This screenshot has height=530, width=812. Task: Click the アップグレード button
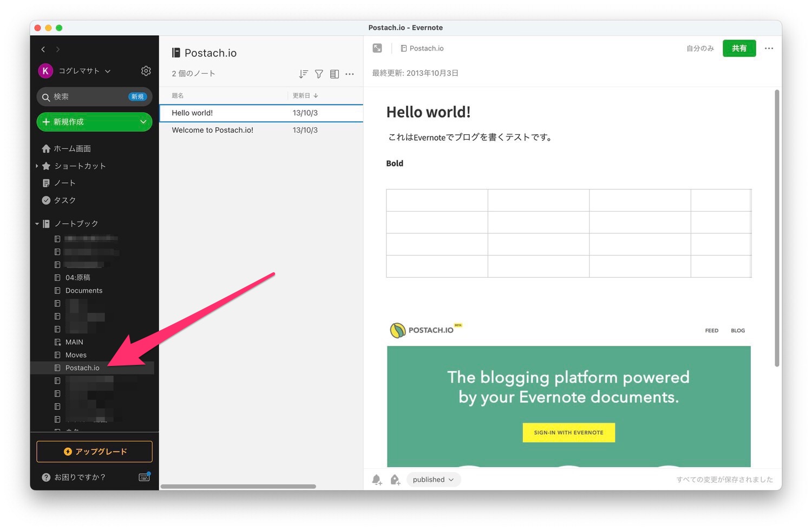94,452
